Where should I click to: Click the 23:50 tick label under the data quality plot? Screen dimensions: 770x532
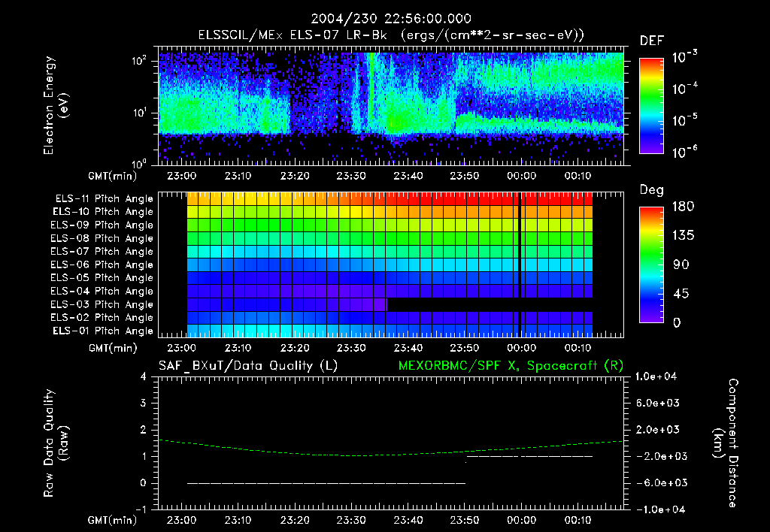(465, 520)
